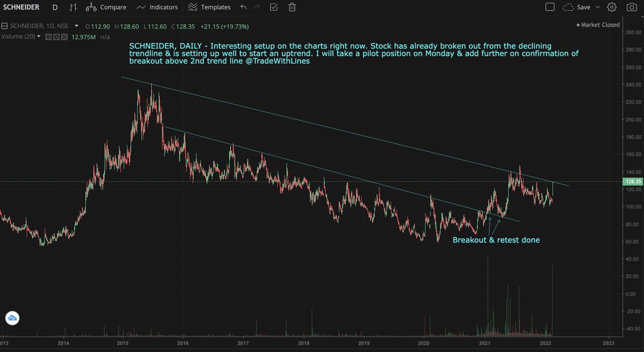
Task: Click the 2020 label on time axis
Action: 424,343
